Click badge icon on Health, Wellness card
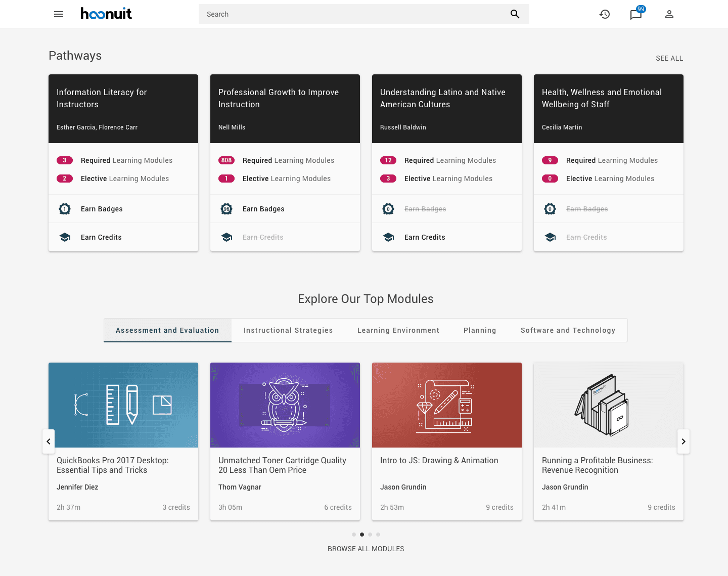This screenshot has height=576, width=728. [550, 209]
